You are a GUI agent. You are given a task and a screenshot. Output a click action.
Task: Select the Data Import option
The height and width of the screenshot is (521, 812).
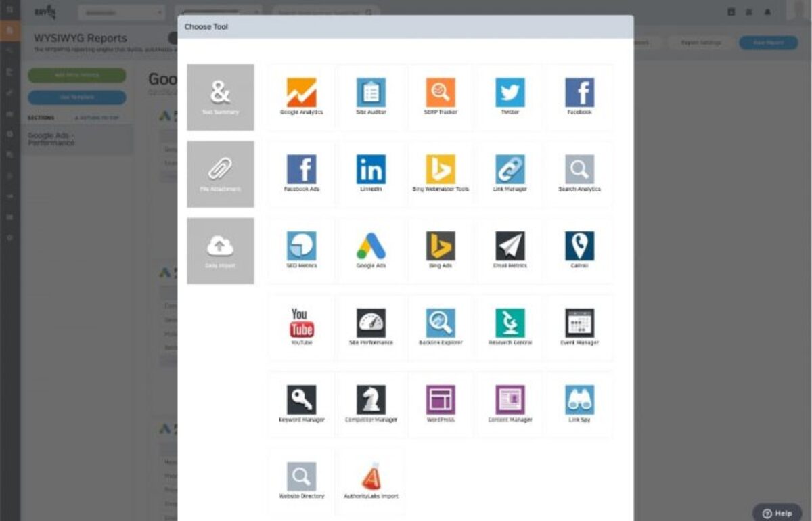[x=221, y=251]
